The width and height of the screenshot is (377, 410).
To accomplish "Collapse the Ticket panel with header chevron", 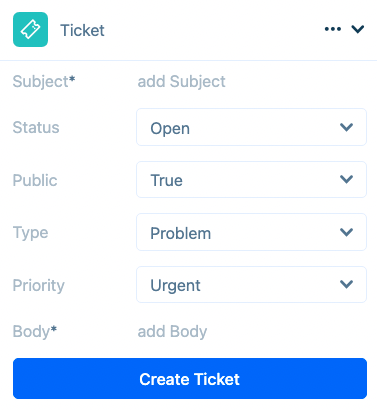I will point(358,29).
